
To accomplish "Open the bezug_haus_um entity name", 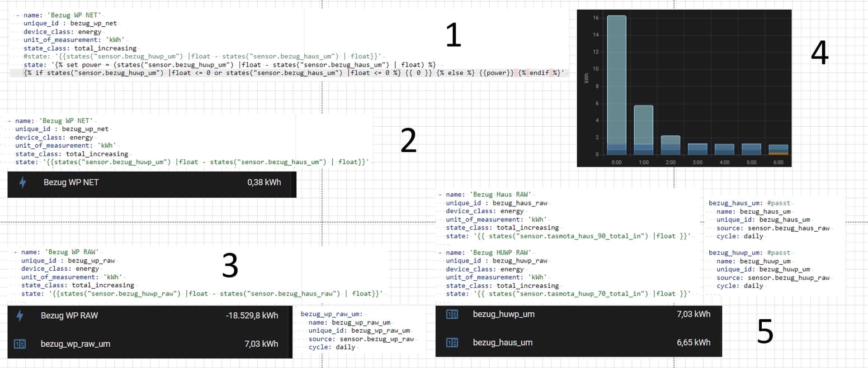I will coord(503,343).
